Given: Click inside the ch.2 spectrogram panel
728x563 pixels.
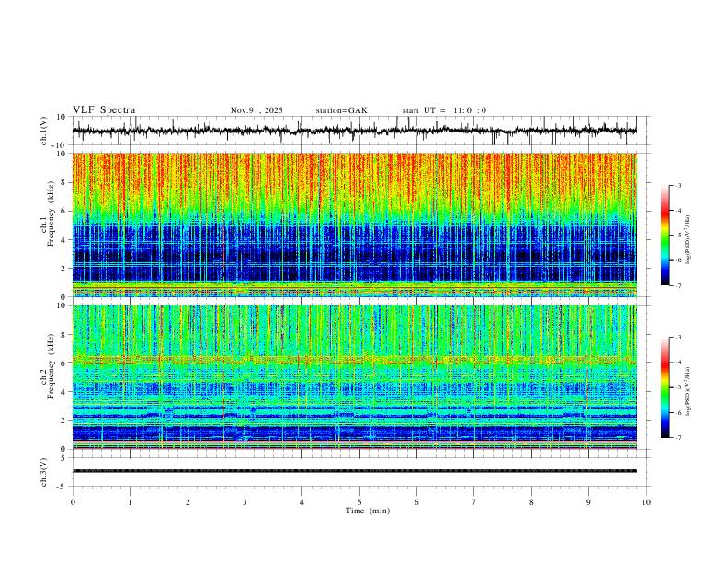Looking at the screenshot, I should (x=354, y=377).
